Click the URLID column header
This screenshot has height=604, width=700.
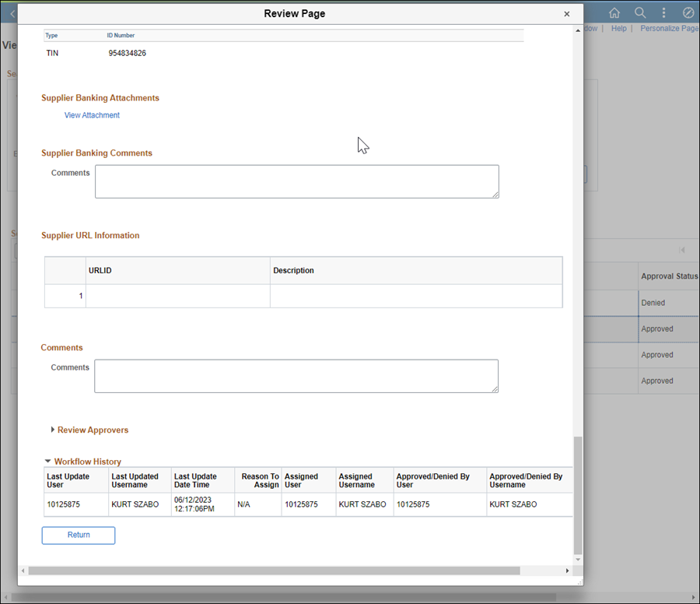click(x=177, y=270)
